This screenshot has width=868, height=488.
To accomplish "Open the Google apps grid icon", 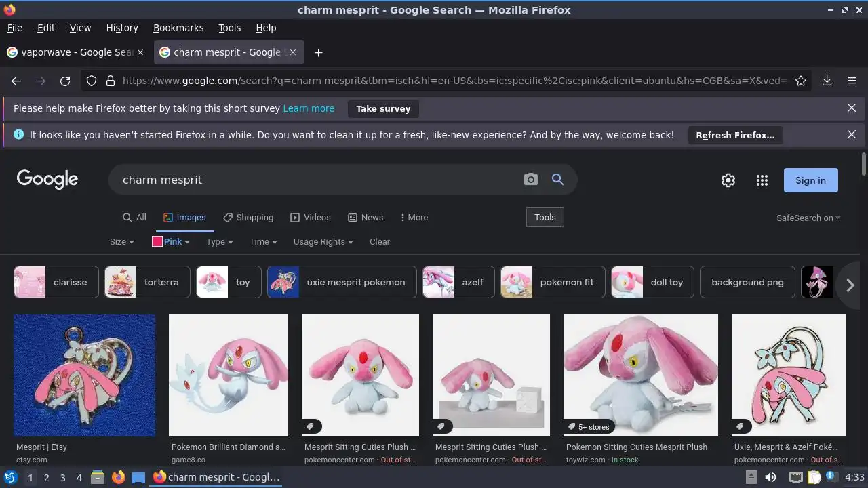I will [x=762, y=180].
